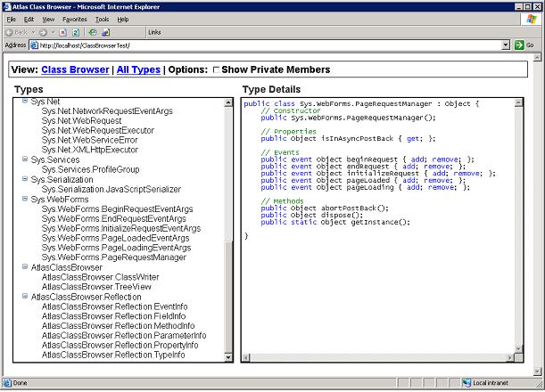This screenshot has width=545, height=392.
Task: Open the File menu
Action: coord(11,20)
